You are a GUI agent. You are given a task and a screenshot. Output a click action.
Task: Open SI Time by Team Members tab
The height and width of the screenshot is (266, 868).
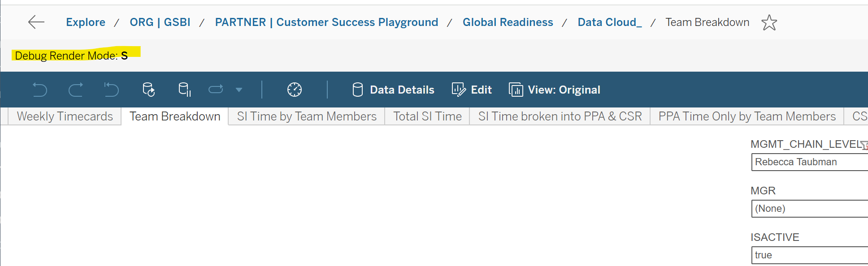click(x=307, y=116)
